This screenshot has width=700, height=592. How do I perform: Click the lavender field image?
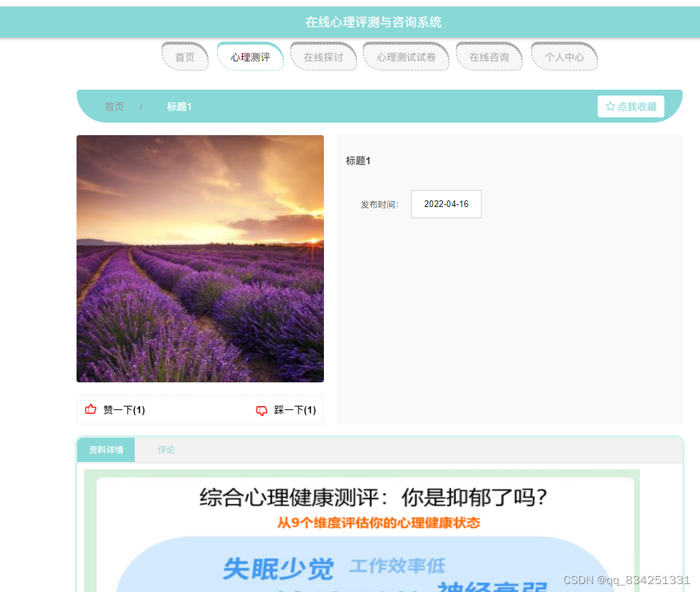point(200,258)
